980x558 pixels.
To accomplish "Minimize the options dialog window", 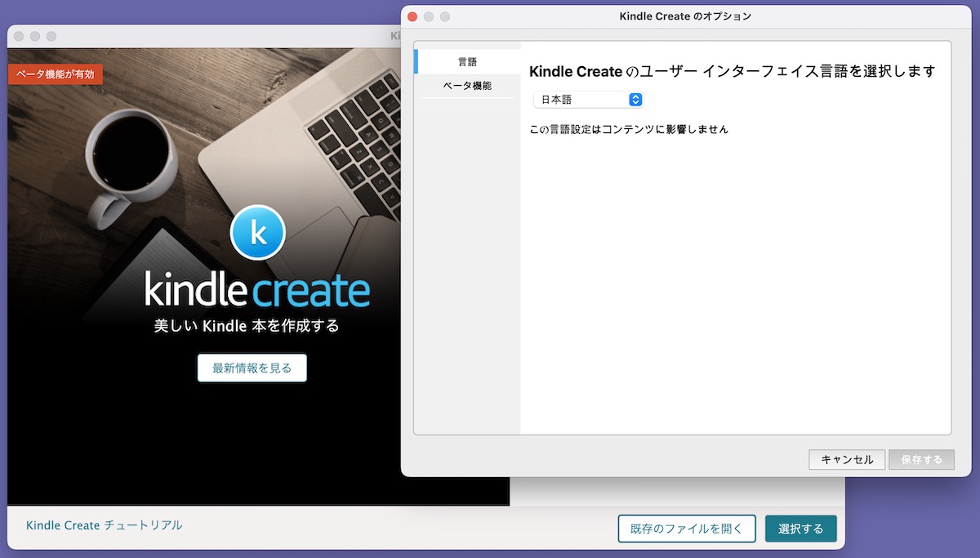I will pos(429,16).
